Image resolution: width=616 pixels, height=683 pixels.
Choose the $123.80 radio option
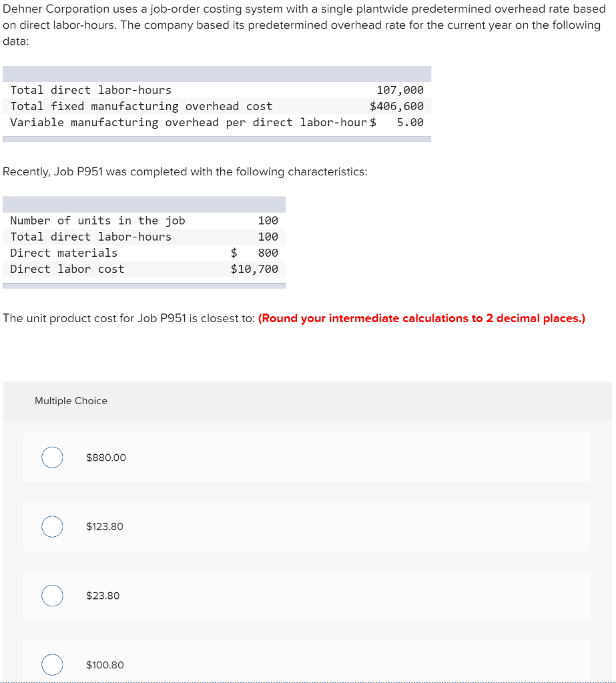tap(52, 526)
